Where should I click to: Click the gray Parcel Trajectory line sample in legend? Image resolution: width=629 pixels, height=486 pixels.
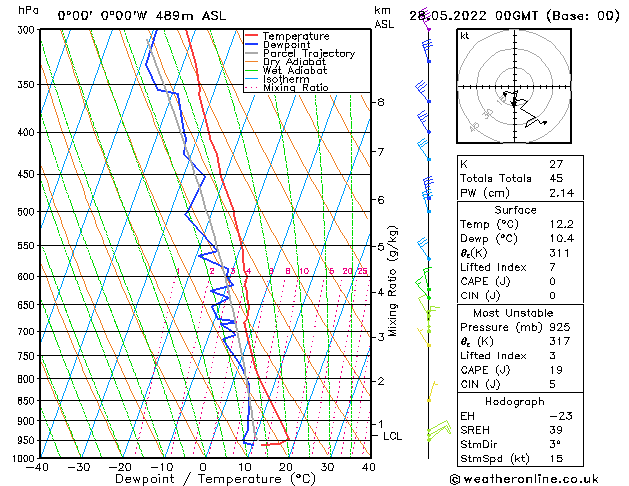point(252,53)
